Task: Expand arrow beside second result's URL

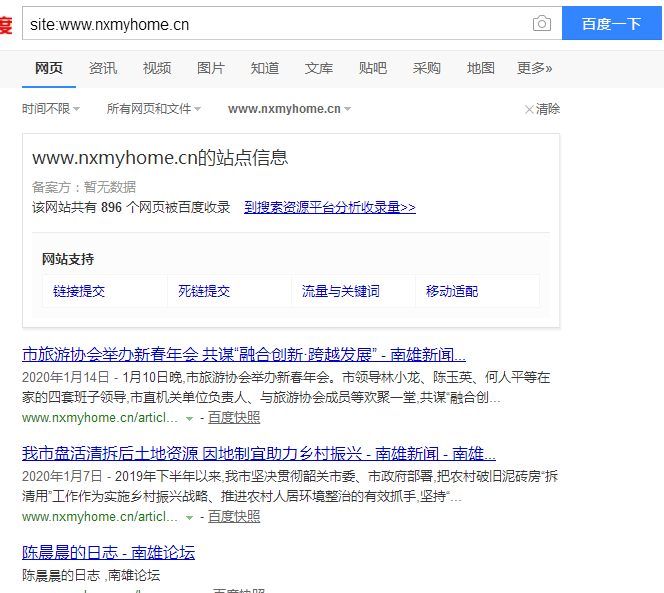Action: tap(189, 518)
